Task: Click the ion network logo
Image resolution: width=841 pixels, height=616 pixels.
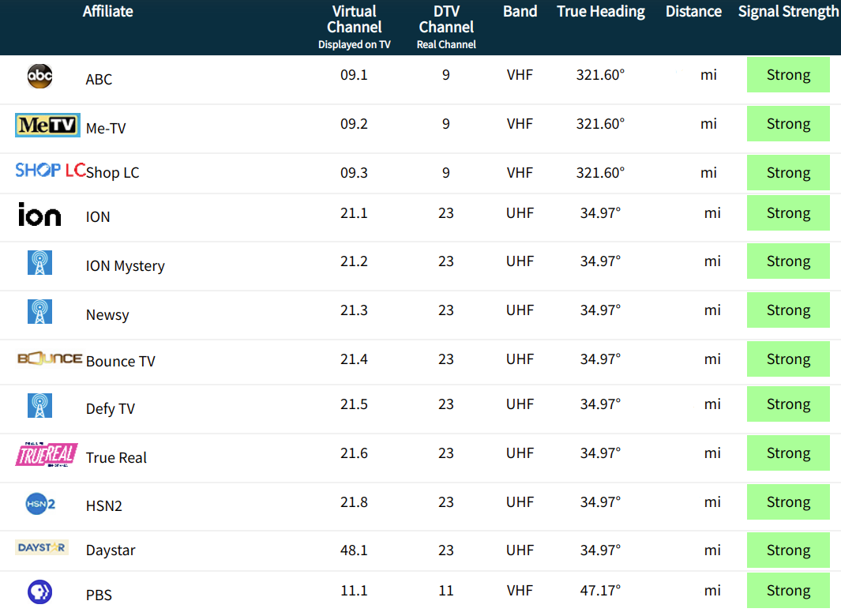Action: tap(39, 215)
